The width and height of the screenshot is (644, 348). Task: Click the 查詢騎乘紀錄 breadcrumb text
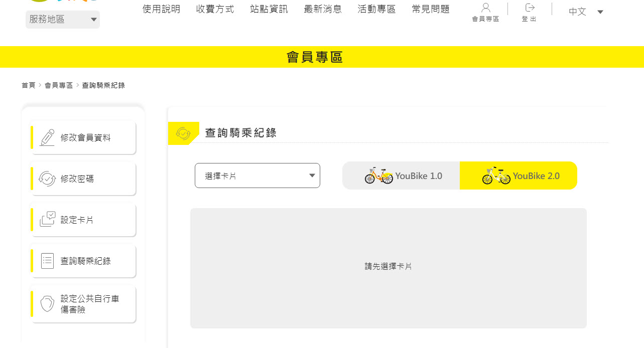pos(103,85)
